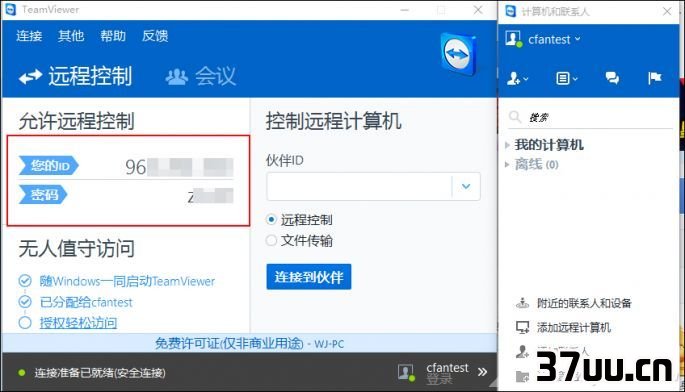This screenshot has height=392, width=685.
Task: Click the search magnifier icon
Action: (x=515, y=117)
